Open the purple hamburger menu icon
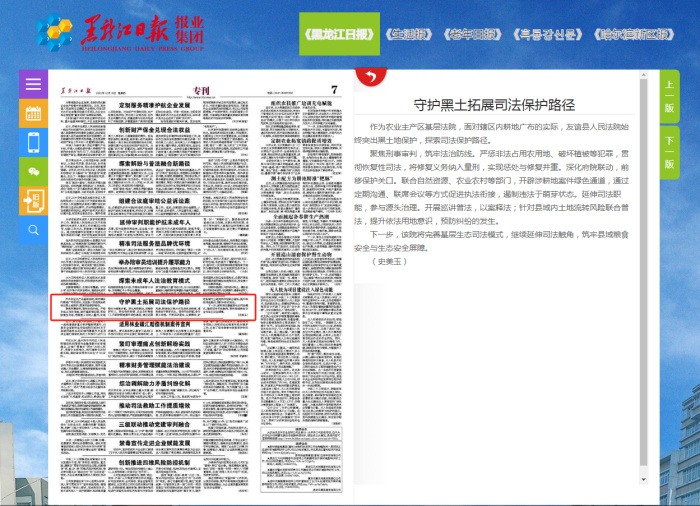Image resolution: width=700 pixels, height=506 pixels. point(33,84)
